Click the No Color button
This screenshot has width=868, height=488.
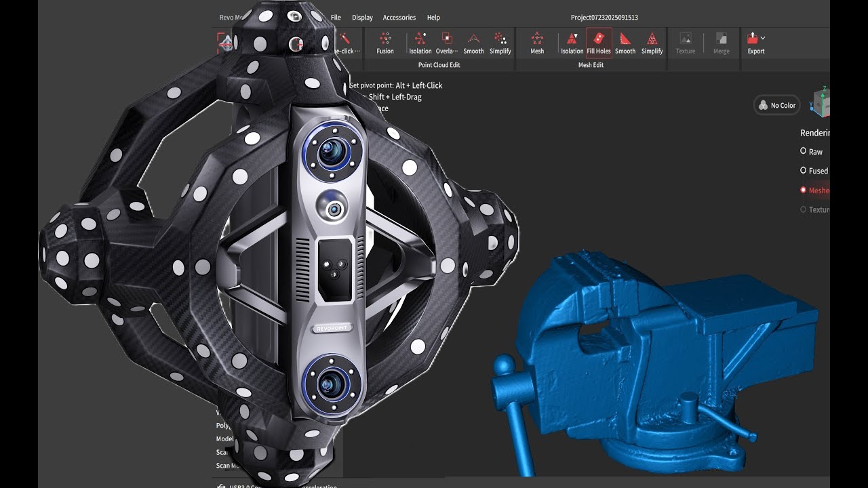(777, 105)
